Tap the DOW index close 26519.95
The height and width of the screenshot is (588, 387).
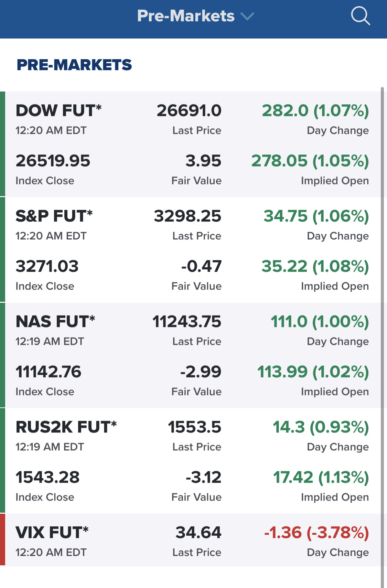53,161
